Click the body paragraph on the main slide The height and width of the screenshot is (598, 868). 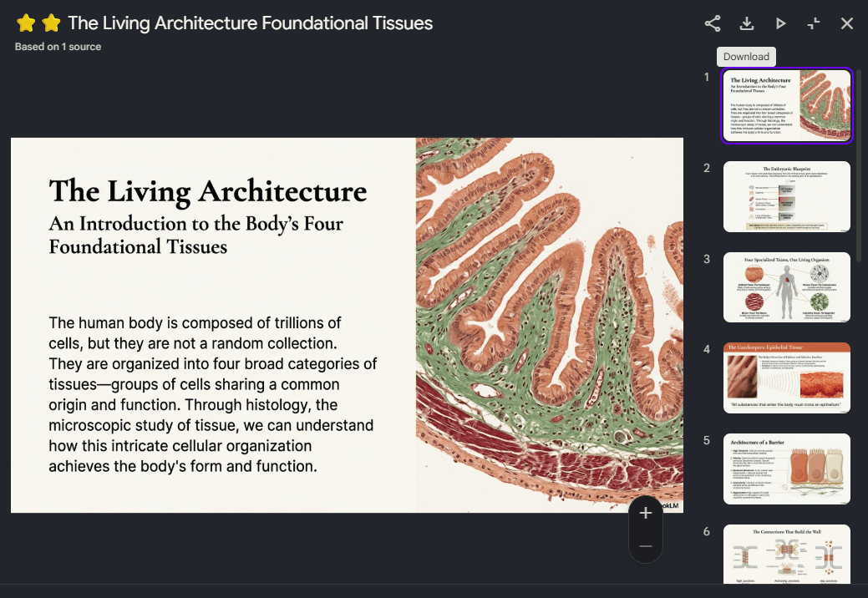point(212,394)
